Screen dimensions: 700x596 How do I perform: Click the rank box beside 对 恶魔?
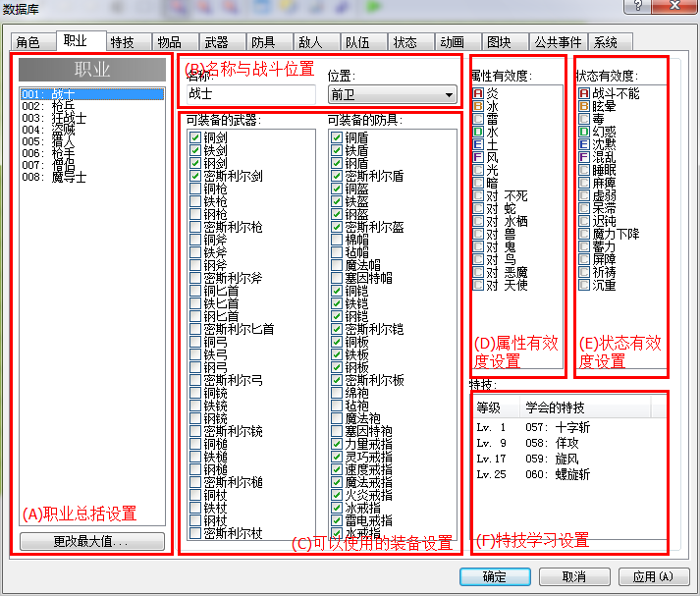coord(478,272)
